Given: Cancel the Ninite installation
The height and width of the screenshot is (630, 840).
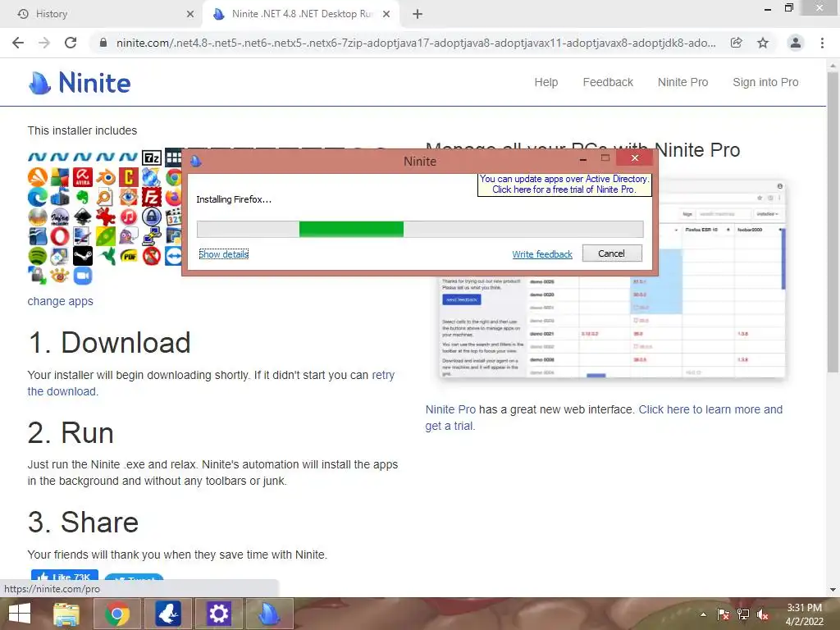Looking at the screenshot, I should [x=612, y=253].
